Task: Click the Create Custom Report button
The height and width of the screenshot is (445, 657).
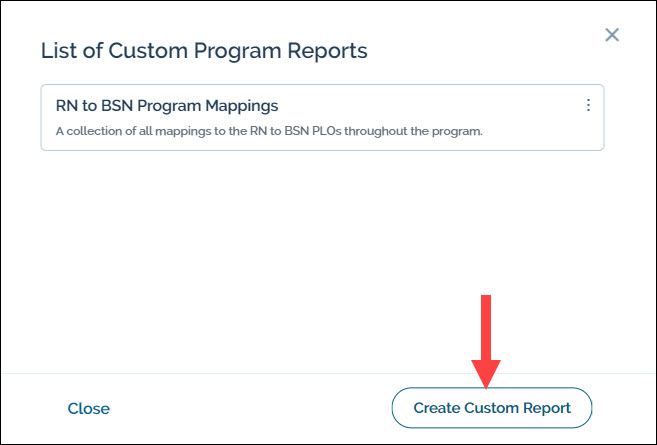Action: [x=492, y=408]
